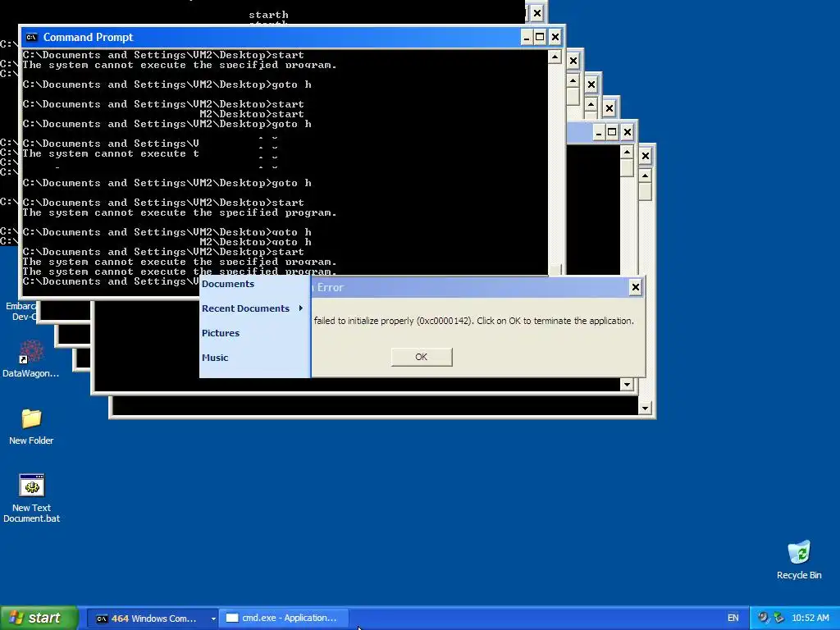Click scroll-up arrow of the outermost right background window
Screen dimensions: 840x630
(x=645, y=176)
